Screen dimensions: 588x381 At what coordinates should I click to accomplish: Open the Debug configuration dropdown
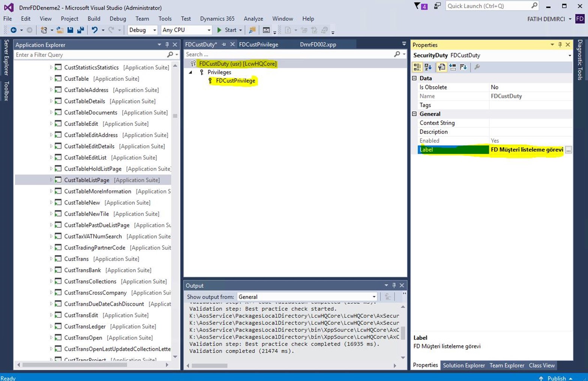click(154, 30)
